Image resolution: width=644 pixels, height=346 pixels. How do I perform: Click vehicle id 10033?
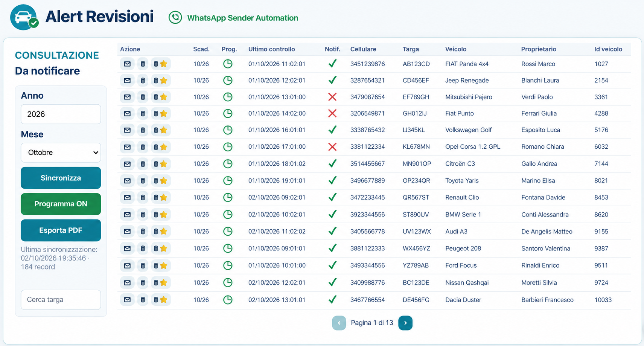[x=603, y=300]
